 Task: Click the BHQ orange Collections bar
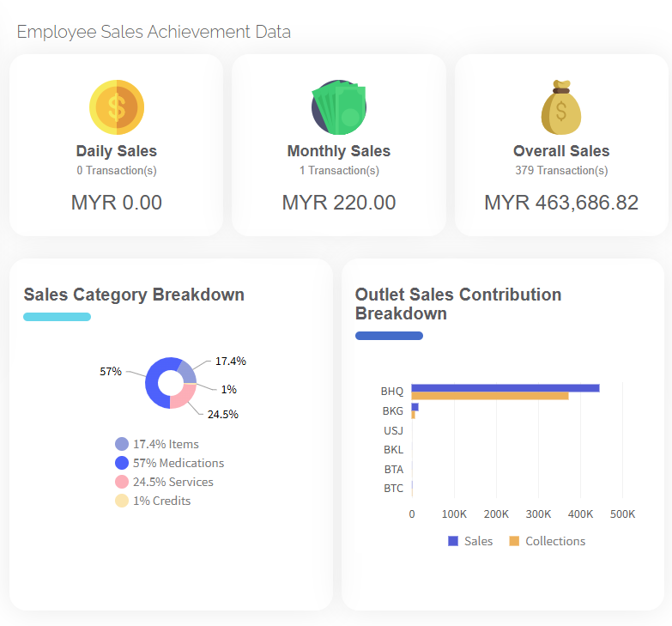(489, 396)
